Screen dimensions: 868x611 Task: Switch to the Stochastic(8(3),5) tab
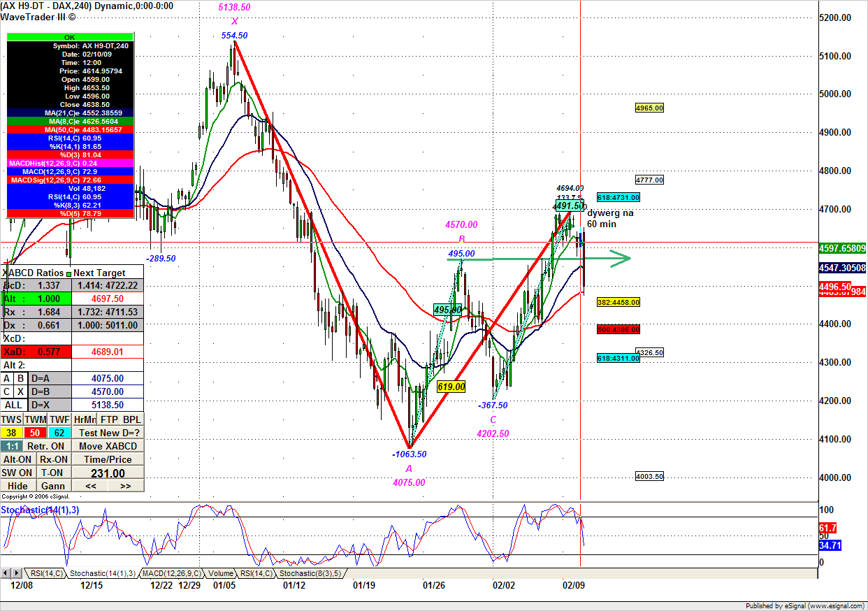(310, 573)
